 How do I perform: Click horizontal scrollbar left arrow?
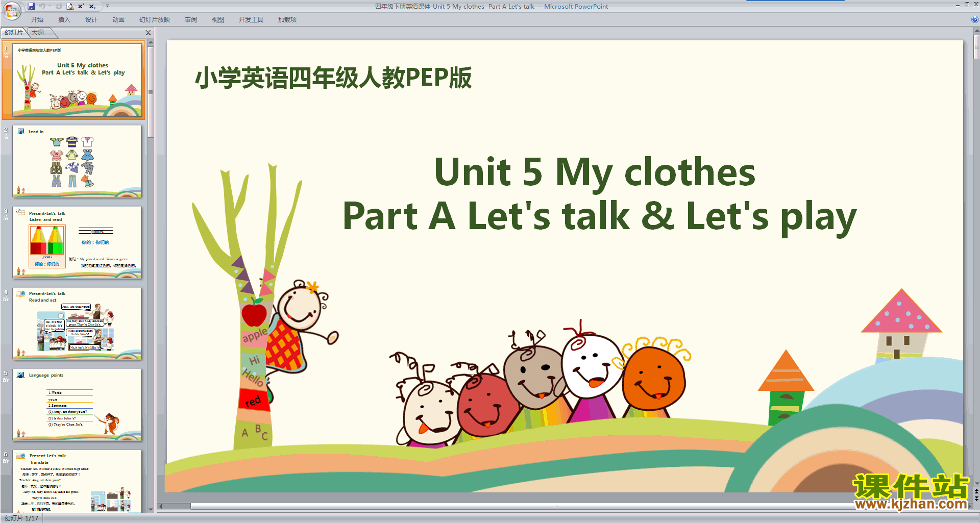tap(160, 507)
